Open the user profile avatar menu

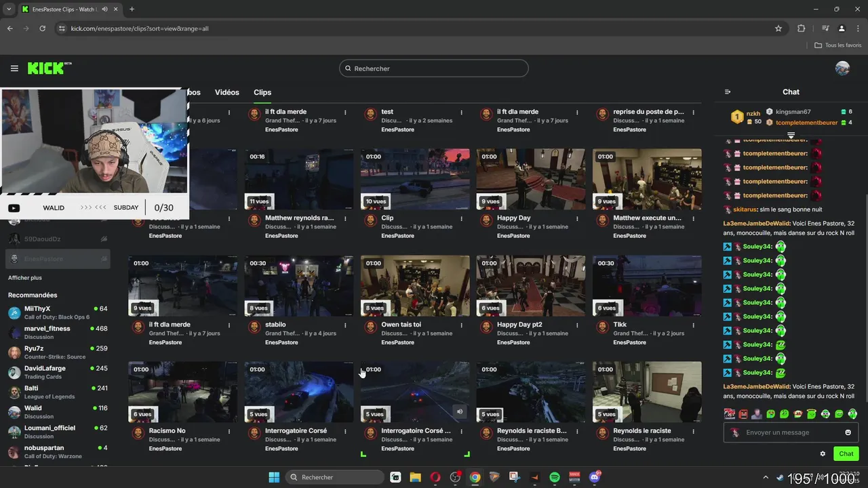(842, 68)
